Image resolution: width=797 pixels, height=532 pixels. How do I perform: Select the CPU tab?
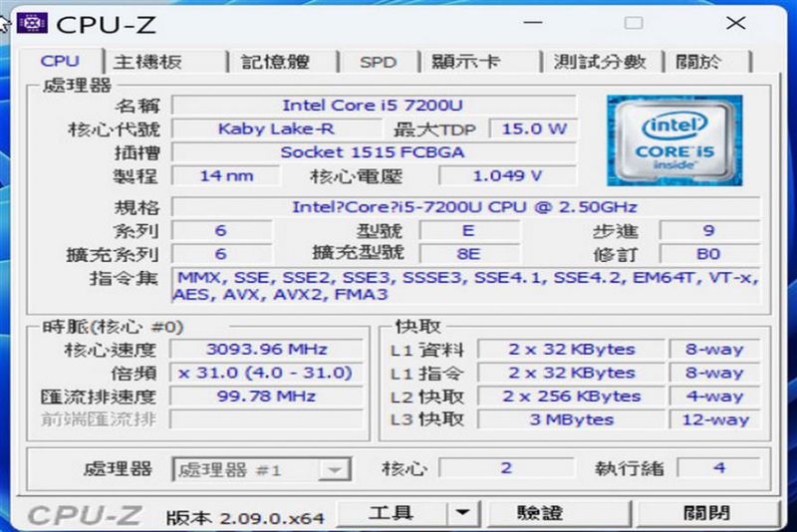[x=60, y=61]
